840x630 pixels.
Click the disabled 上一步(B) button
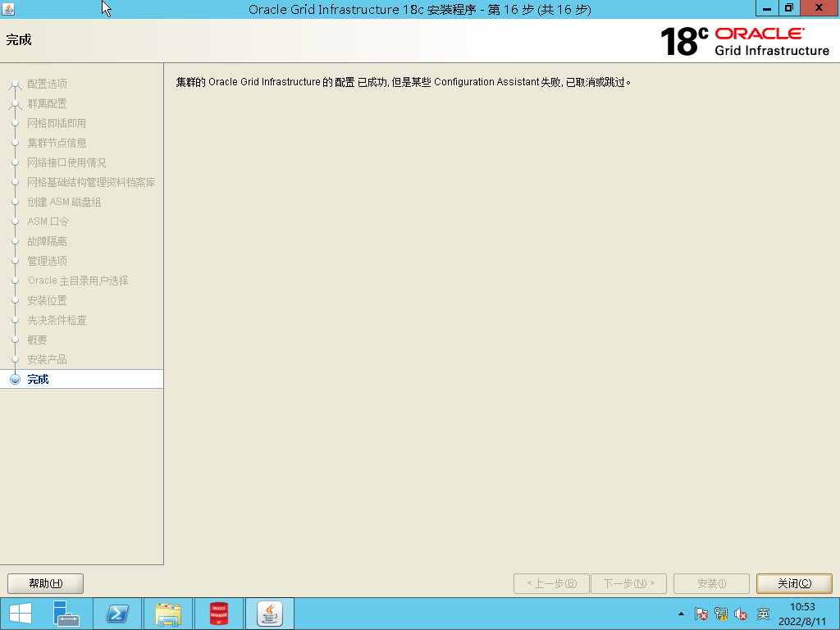click(551, 583)
